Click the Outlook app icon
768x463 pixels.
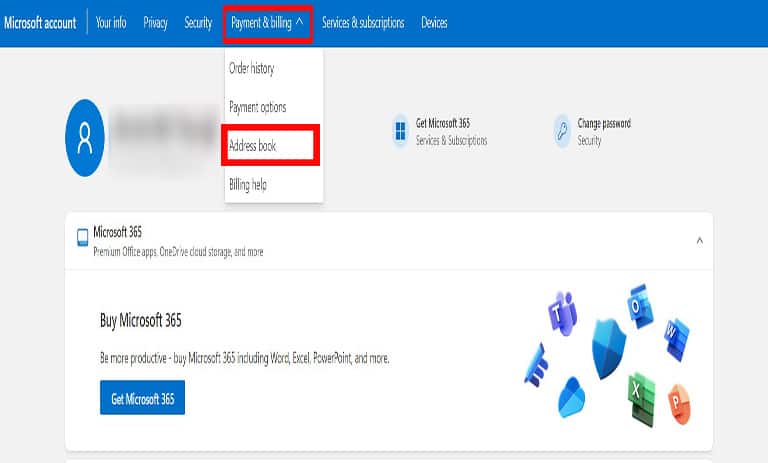(x=640, y=306)
